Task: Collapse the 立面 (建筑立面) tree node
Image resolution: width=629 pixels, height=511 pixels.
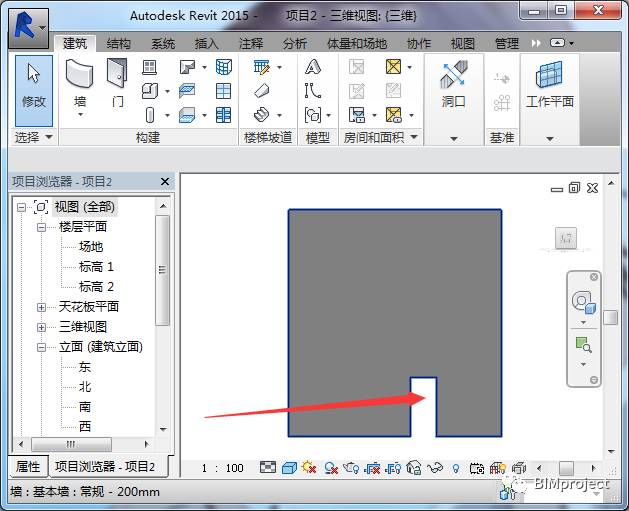Action: pyautogui.click(x=41, y=347)
